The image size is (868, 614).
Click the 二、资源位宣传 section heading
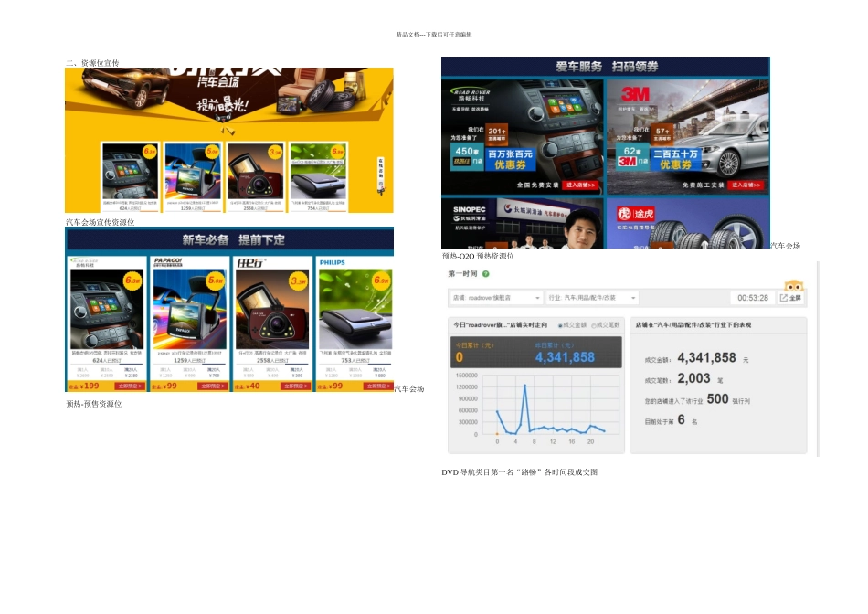pyautogui.click(x=92, y=63)
